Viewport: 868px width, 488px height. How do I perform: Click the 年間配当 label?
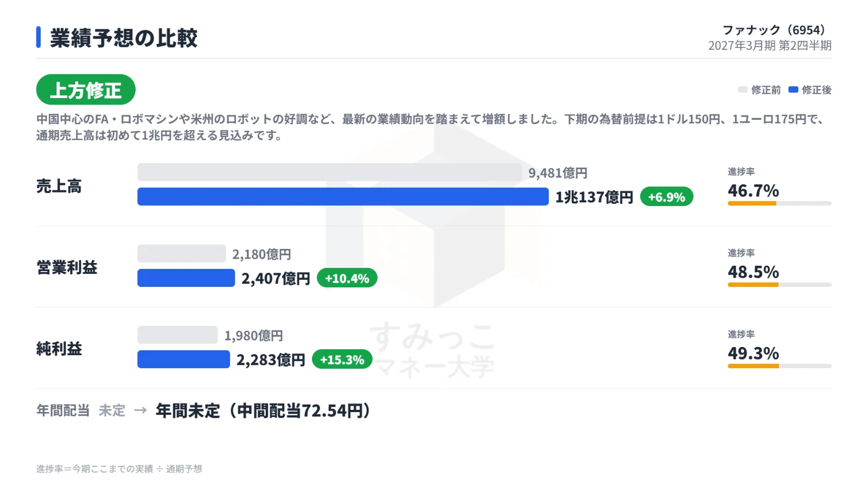tap(63, 410)
